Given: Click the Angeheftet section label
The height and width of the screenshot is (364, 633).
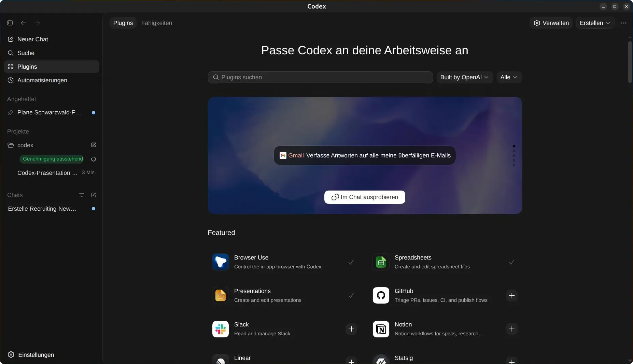Looking at the screenshot, I should [22, 99].
